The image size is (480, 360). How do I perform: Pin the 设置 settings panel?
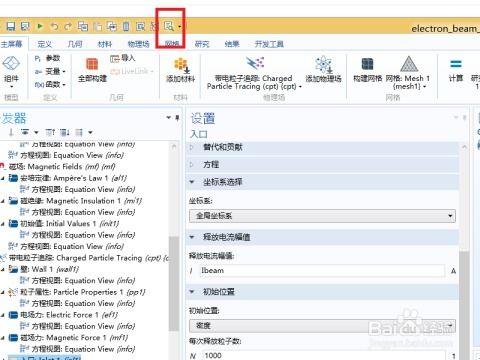[464, 117]
